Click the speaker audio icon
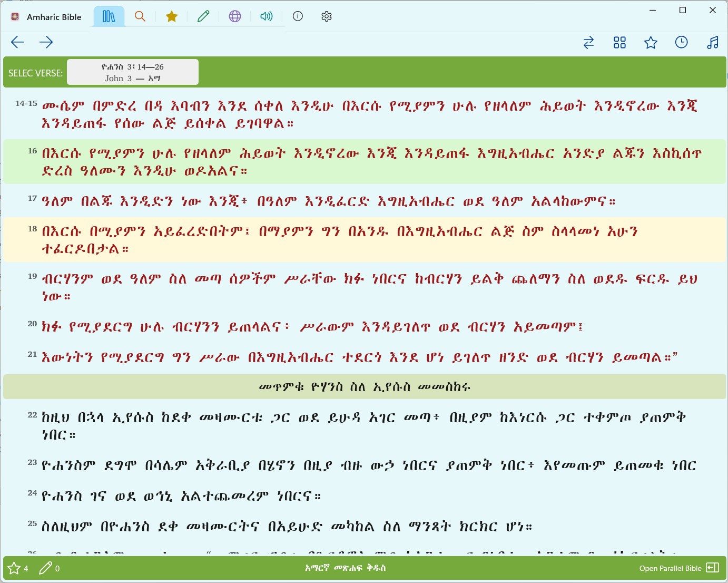The width and height of the screenshot is (728, 583). pyautogui.click(x=267, y=16)
